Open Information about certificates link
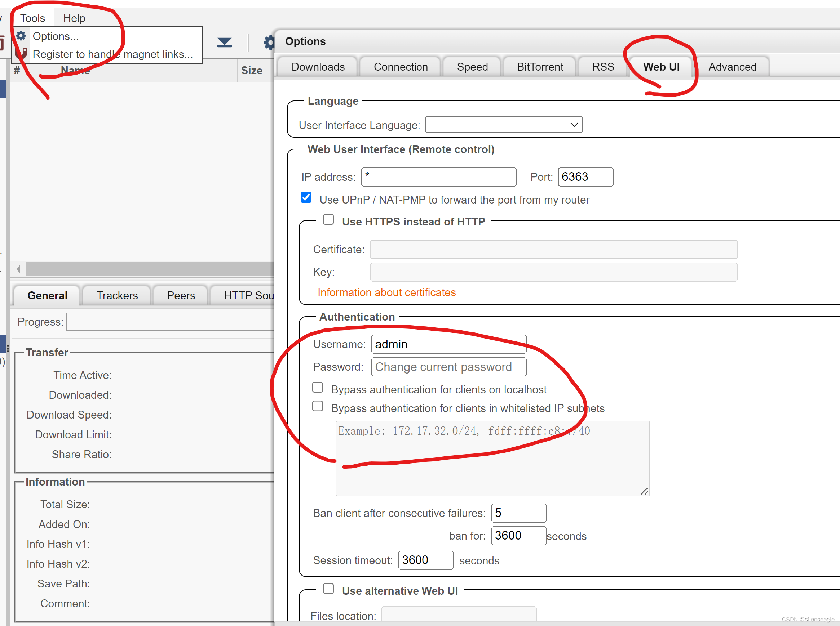Viewport: 840px width, 626px height. [386, 292]
